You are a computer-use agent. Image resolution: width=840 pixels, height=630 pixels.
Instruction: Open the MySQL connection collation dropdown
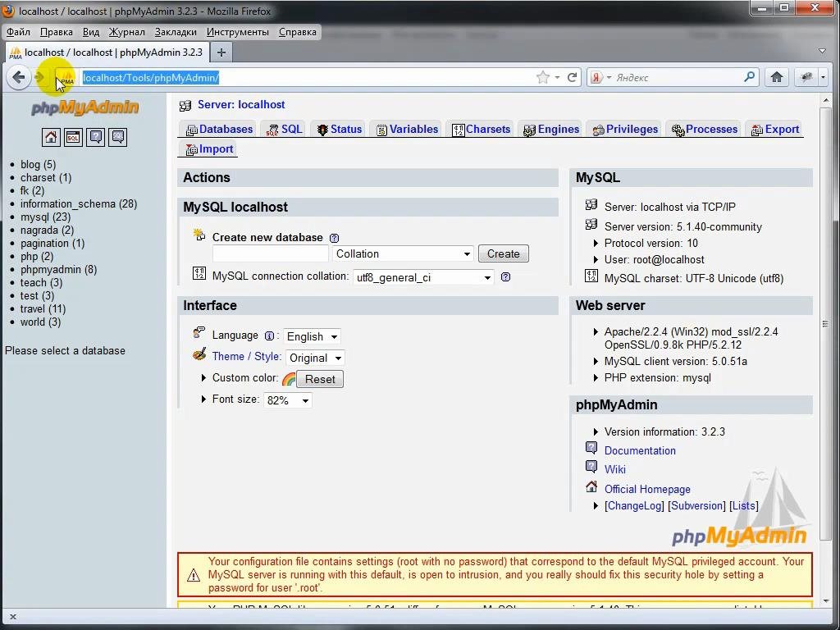click(423, 277)
